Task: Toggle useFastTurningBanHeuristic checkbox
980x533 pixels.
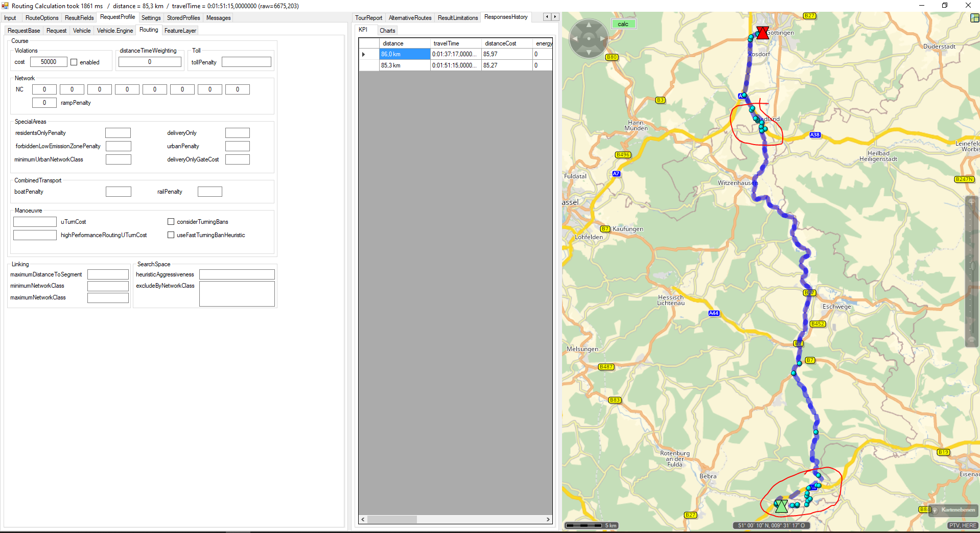Action: [x=171, y=235]
